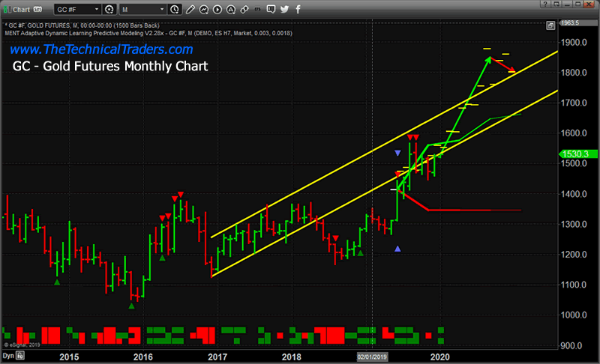Click the small EFS icon
Screen dimensions: 600x364
pos(257,9)
